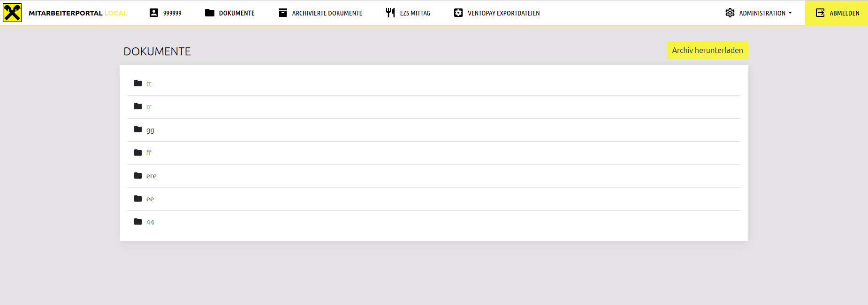Viewport: 868px width, 305px height.
Task: Open Ventopay Exportdateien from the navbar
Action: 503,13
